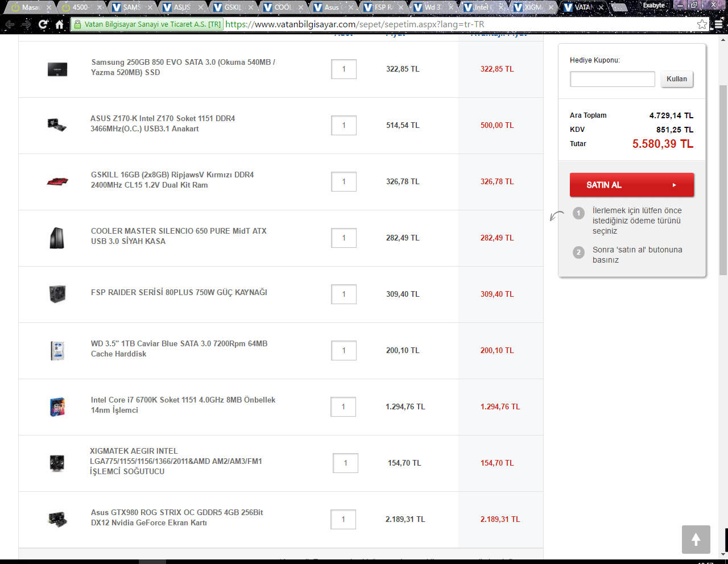Click the ASUS list price 514,54 TL
The height and width of the screenshot is (564, 728).
(x=403, y=125)
